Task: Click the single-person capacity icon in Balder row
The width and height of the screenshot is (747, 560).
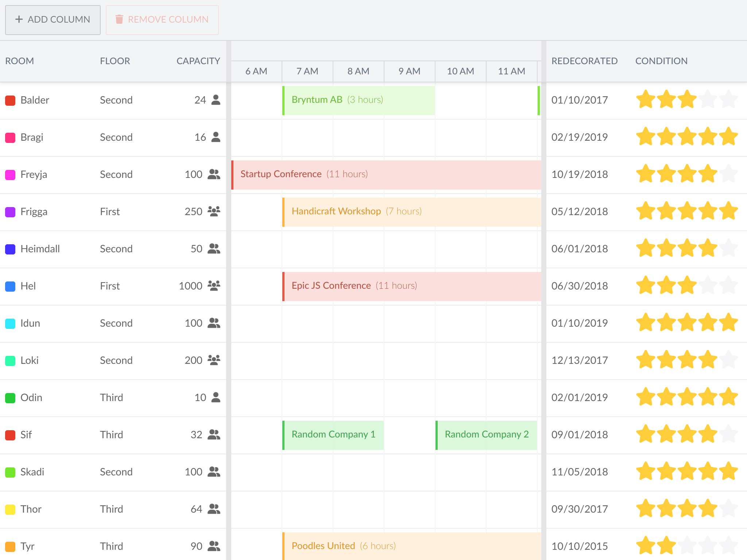Action: pyautogui.click(x=216, y=100)
